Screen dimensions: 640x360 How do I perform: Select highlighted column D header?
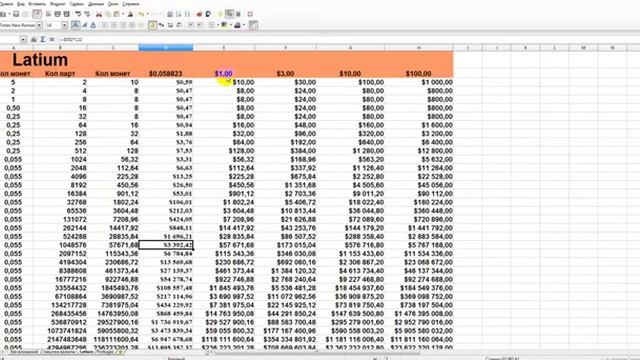(166, 48)
